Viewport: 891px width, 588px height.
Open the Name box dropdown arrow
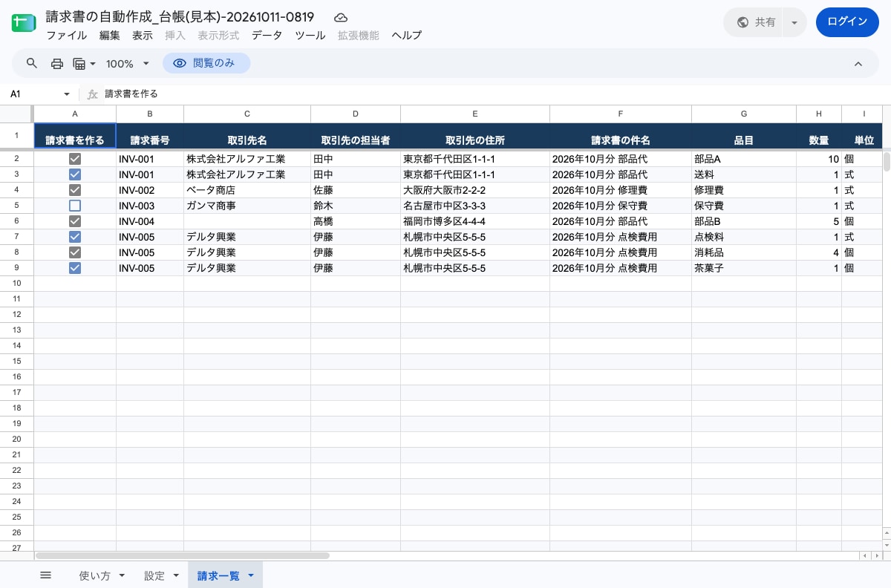[67, 94]
